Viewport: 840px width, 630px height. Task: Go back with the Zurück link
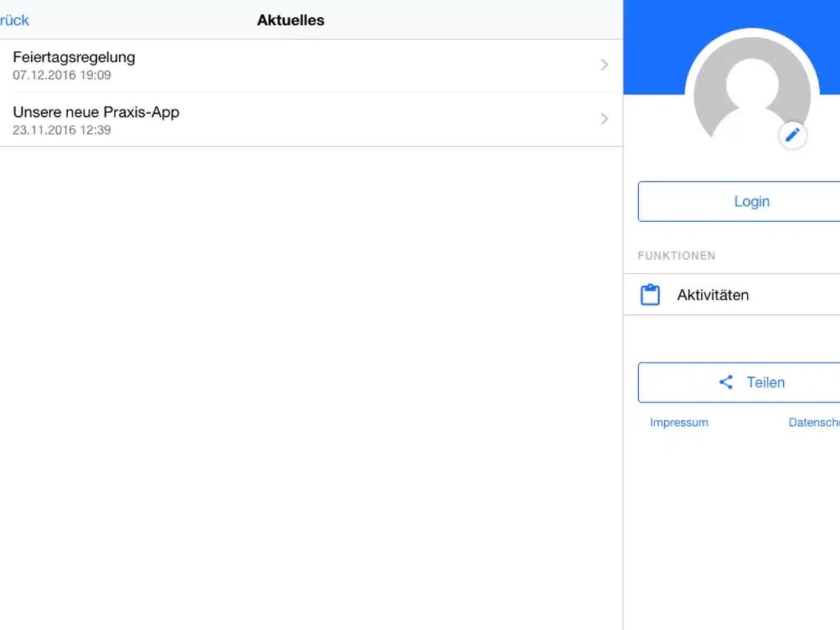(15, 21)
